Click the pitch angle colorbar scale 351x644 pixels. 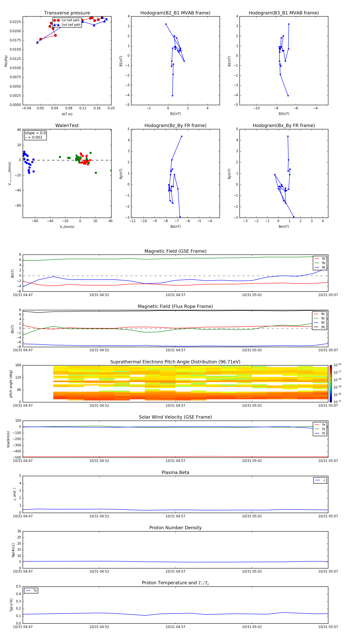331,383
